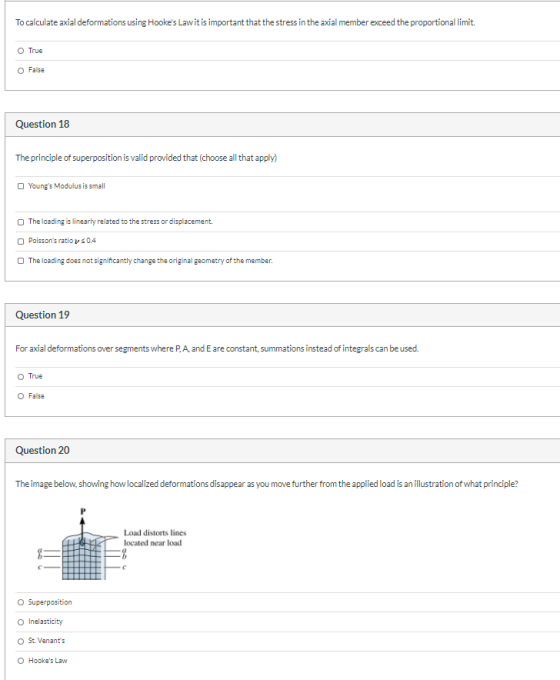Check the Poisson's ratio ≤ 0.4 option

click(x=20, y=241)
